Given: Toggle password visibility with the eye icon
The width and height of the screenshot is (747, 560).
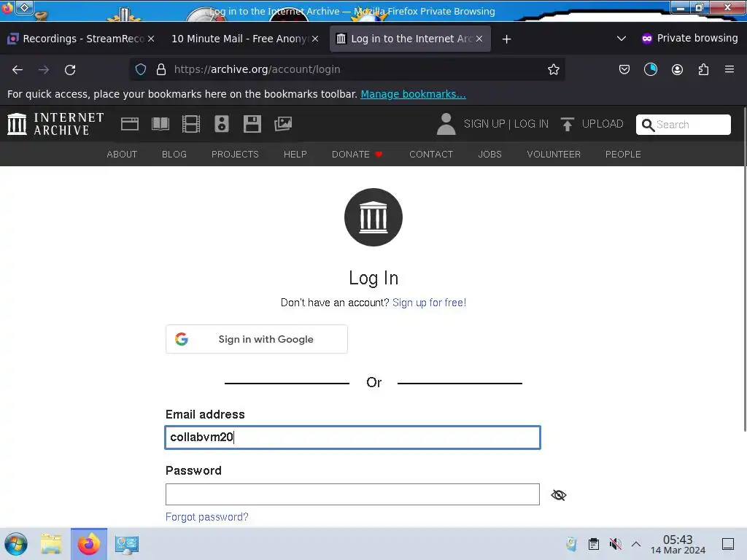Looking at the screenshot, I should [558, 495].
